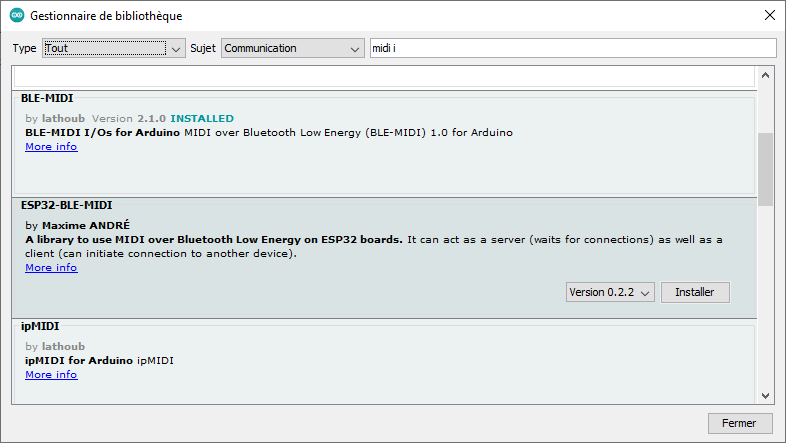This screenshot has width=786, height=443.
Task: Select the BLE-MIDI library title
Action: pos(47,98)
